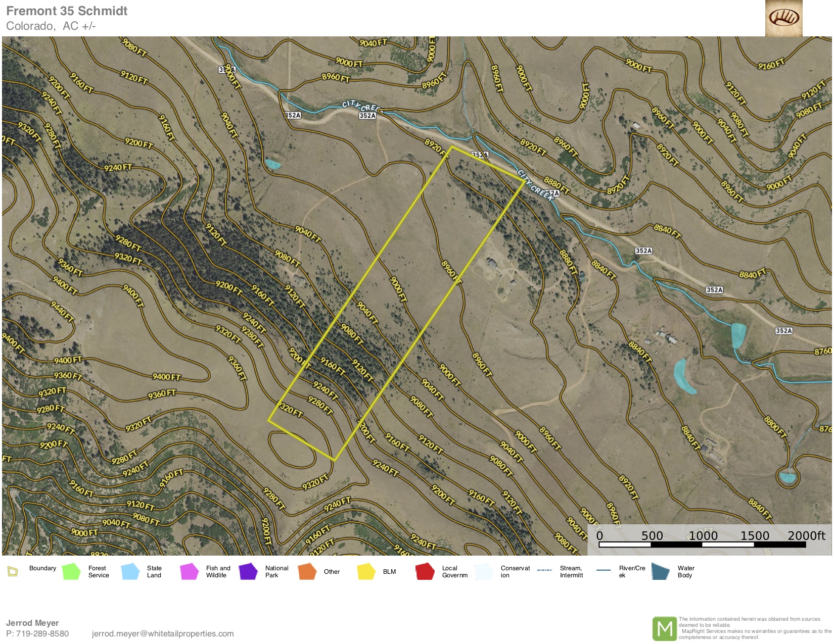Click the yellow BLM legend swatch
This screenshot has width=834, height=644.
coord(366,572)
